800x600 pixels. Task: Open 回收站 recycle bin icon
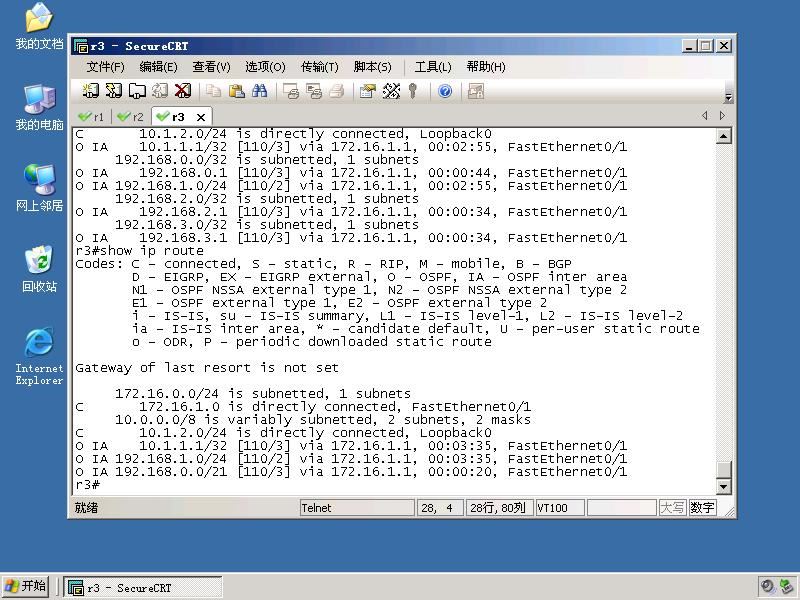pyautogui.click(x=39, y=269)
